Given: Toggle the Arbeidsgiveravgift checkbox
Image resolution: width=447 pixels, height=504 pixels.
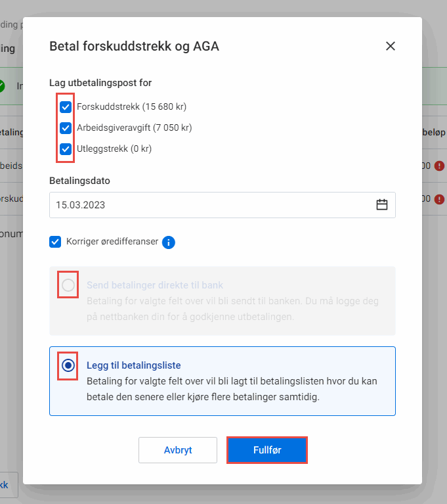Looking at the screenshot, I should coord(66,127).
